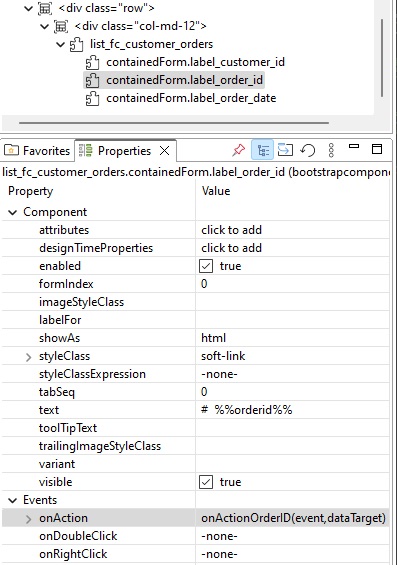397x565 pixels.
Task: Maximize the Properties panel
Action: pyautogui.click(x=377, y=148)
